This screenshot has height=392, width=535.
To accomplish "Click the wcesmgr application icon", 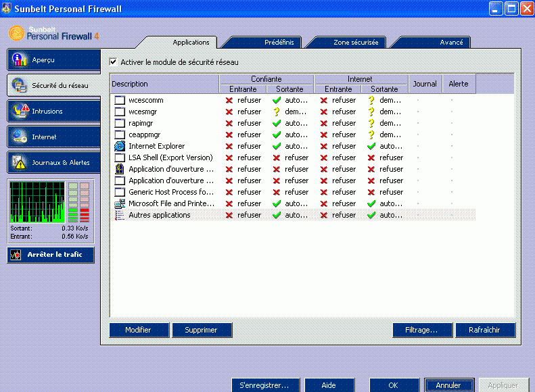I will 120,112.
